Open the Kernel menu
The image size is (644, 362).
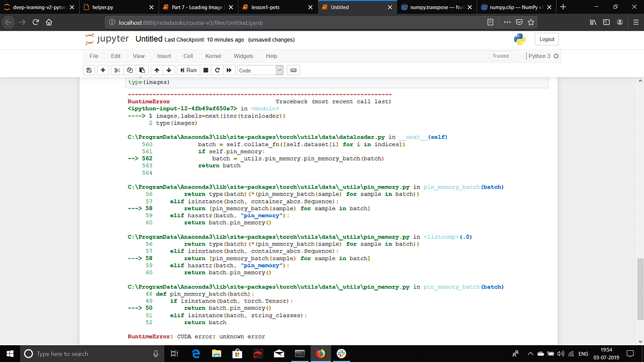pyautogui.click(x=213, y=56)
